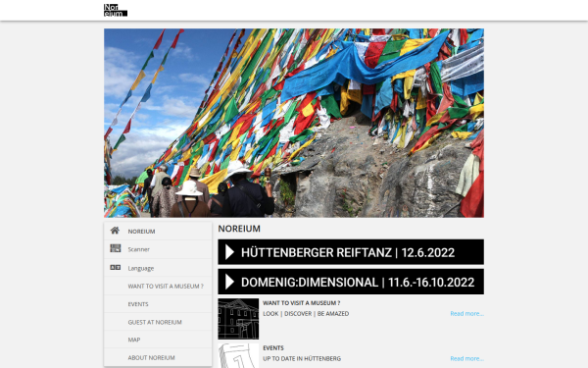Click 'UP TO DATE IN HÜTTENBERG' text
The width and height of the screenshot is (588, 368).
point(302,358)
